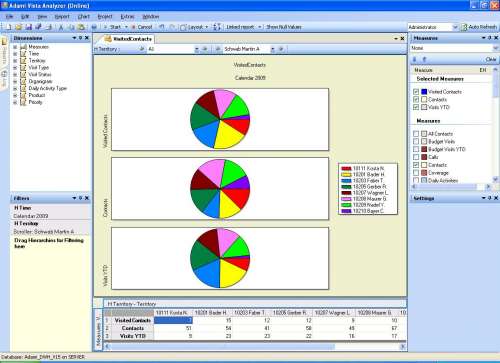This screenshot has width=500, height=363.
Task: Click the Open folder toolbar icon
Action: 19,27
